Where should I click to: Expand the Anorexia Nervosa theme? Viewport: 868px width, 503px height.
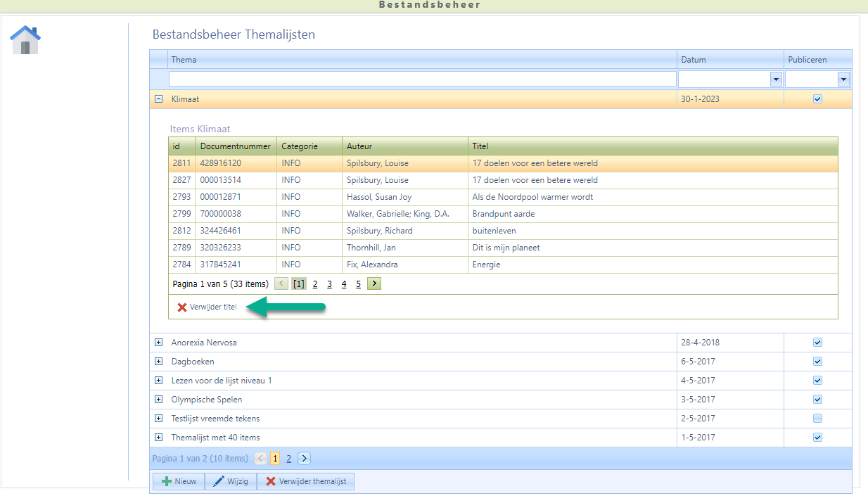158,343
